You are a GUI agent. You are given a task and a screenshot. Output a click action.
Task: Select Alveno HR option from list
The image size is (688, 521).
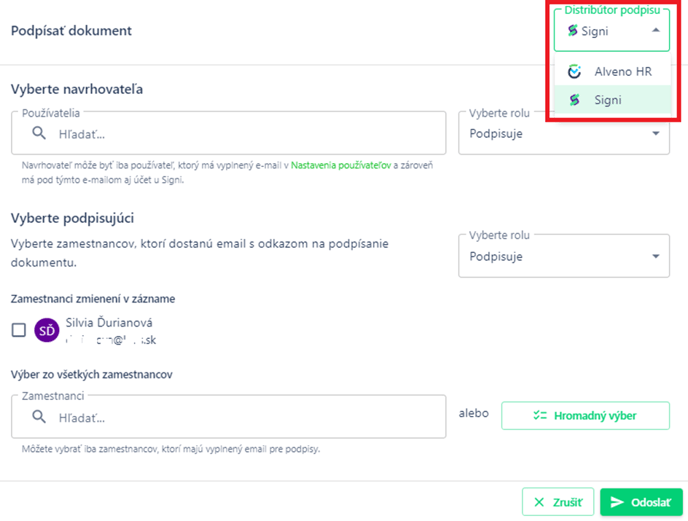click(x=613, y=71)
